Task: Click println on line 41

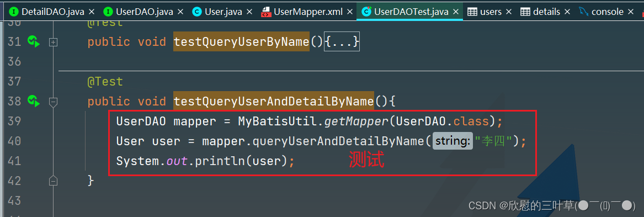Action: (220, 161)
